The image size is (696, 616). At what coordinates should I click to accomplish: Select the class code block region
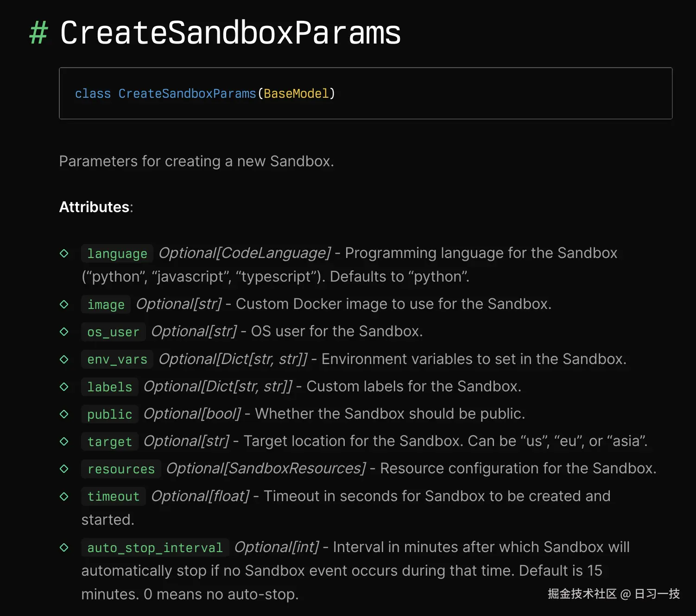[x=366, y=94]
